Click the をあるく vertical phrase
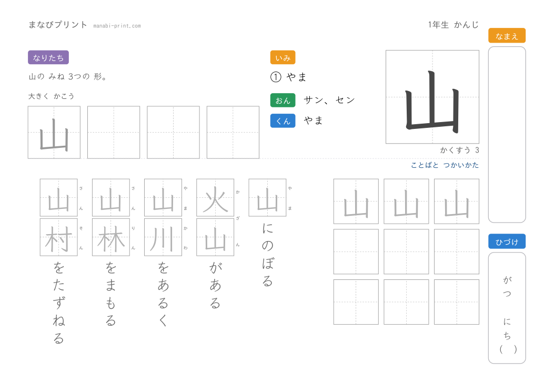The image size is (554, 392). [x=163, y=294]
